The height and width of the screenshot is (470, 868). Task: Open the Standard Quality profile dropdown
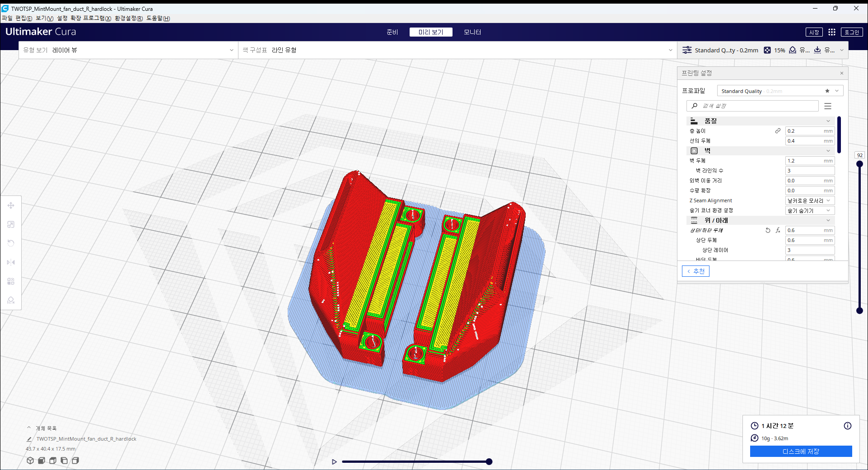780,91
